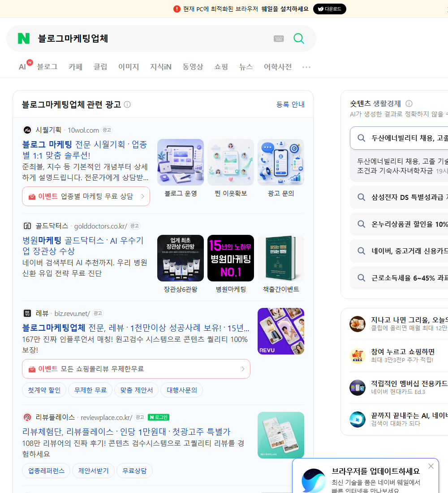Click magnifier icon beside 삼성전자 DS 특별성과급
This screenshot has height=493, width=448.
tap(362, 197)
